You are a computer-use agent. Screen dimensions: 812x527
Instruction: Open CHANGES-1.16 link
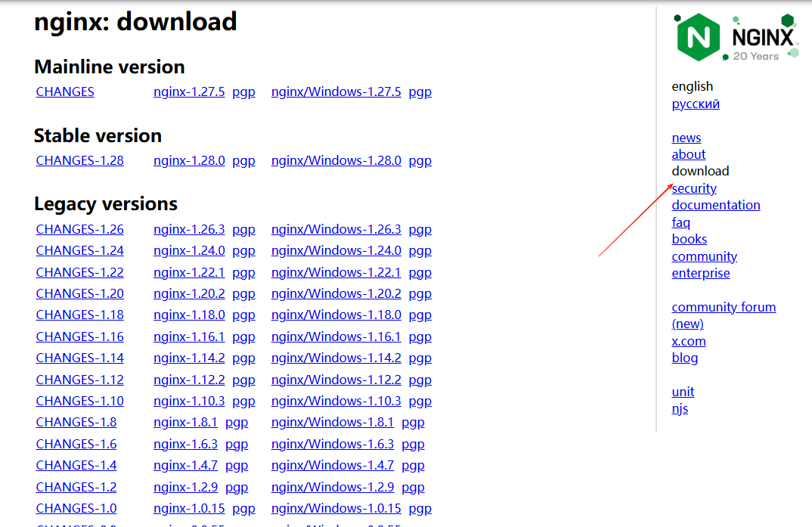click(79, 336)
